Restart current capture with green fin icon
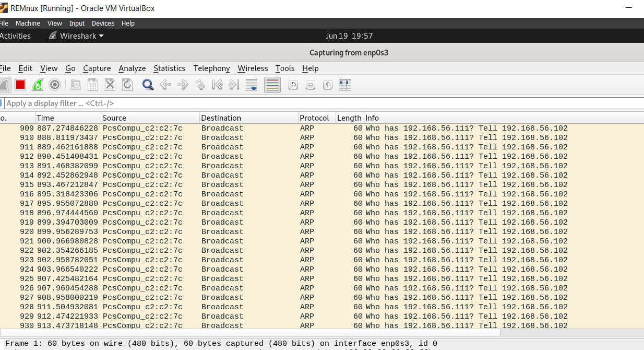 click(x=38, y=85)
